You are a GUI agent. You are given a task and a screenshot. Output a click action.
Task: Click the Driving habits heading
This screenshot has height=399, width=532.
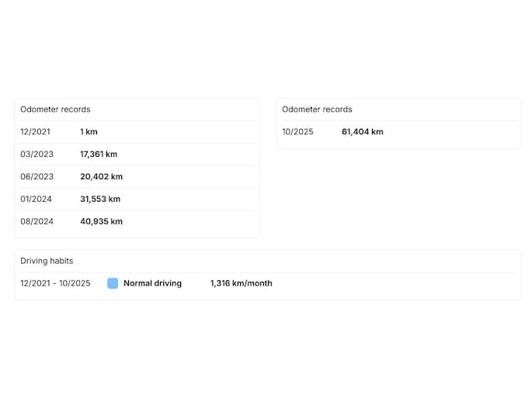tap(47, 261)
